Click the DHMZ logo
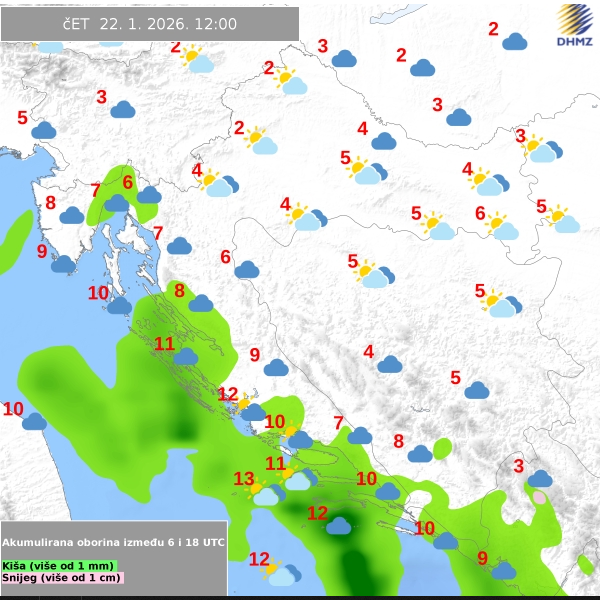This screenshot has width=600, height=600. coord(574,25)
